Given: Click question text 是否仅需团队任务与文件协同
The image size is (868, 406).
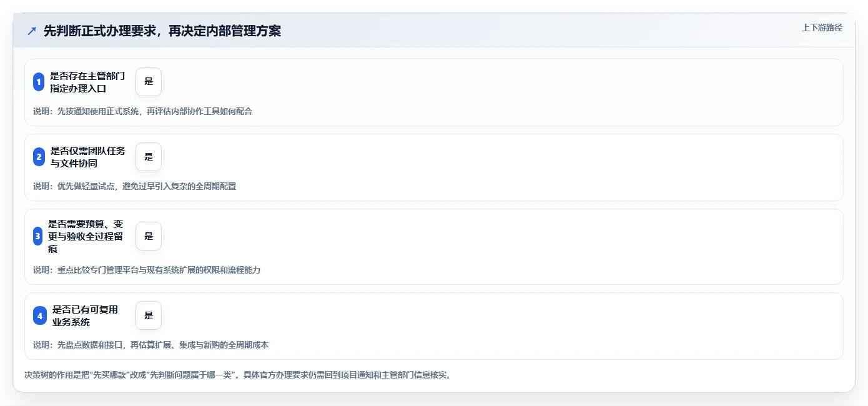Looking at the screenshot, I should click(x=88, y=157).
